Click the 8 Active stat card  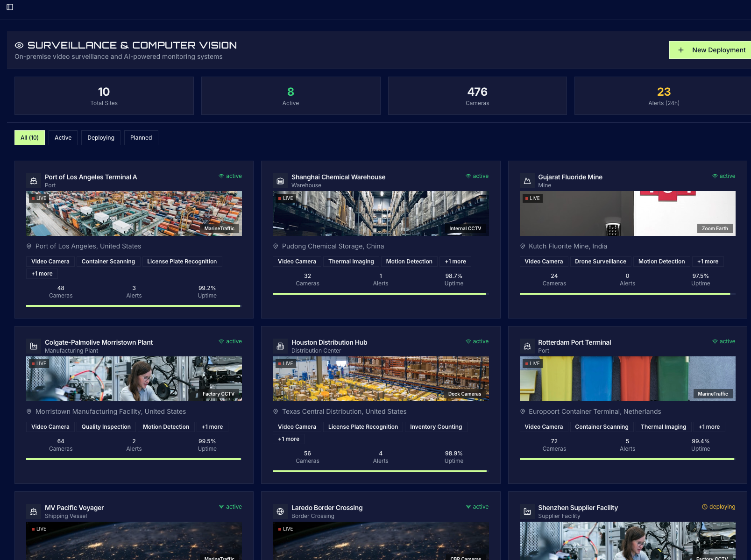(290, 96)
